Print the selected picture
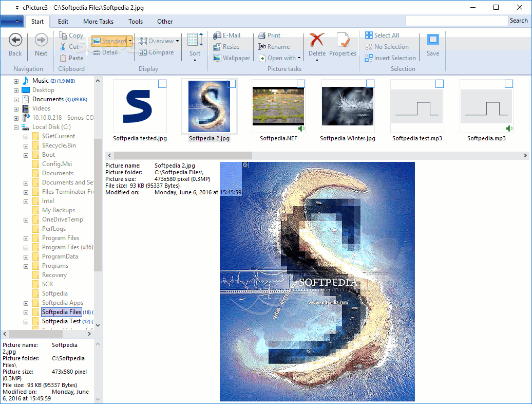This screenshot has height=404, width=532. click(270, 35)
